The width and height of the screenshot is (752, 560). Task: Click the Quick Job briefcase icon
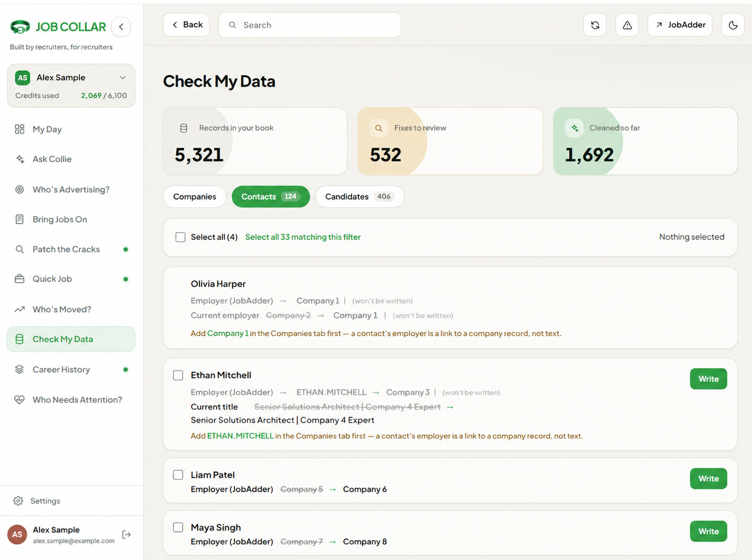click(20, 279)
